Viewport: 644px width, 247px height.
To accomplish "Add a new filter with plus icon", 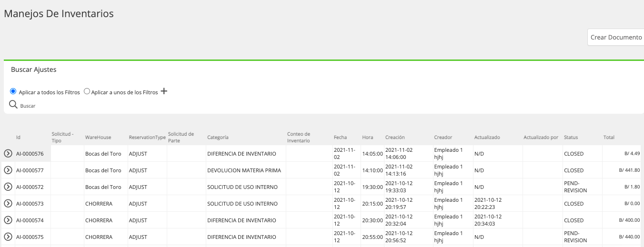I will pos(164,91).
